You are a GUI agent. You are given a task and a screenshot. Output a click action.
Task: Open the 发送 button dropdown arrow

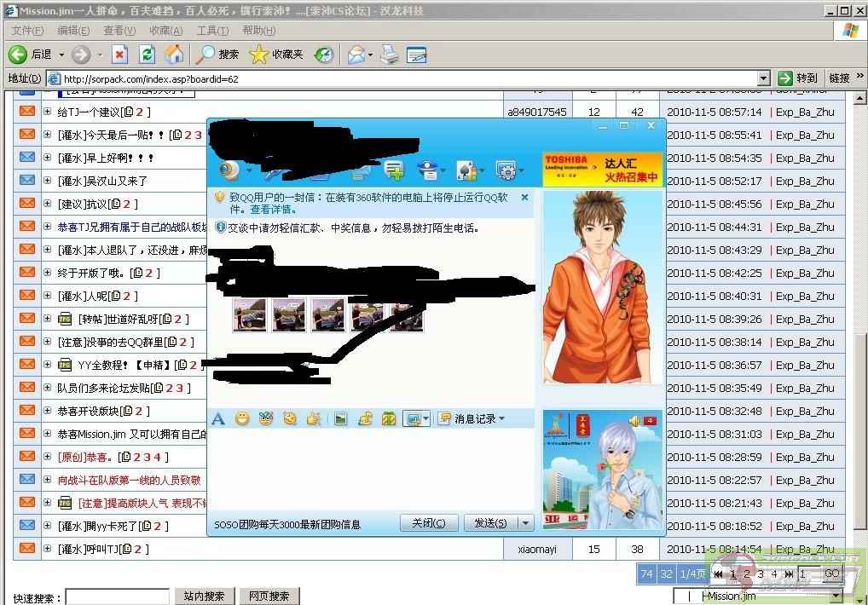click(526, 523)
